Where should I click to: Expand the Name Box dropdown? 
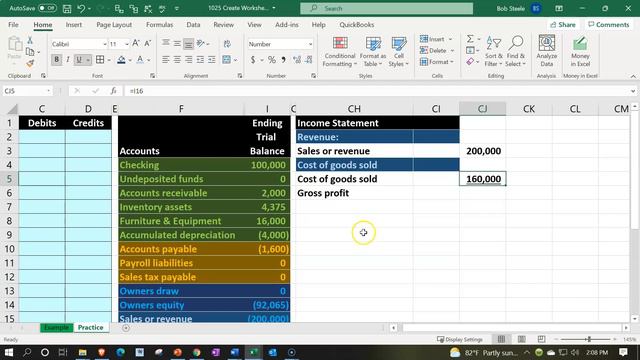[49, 91]
